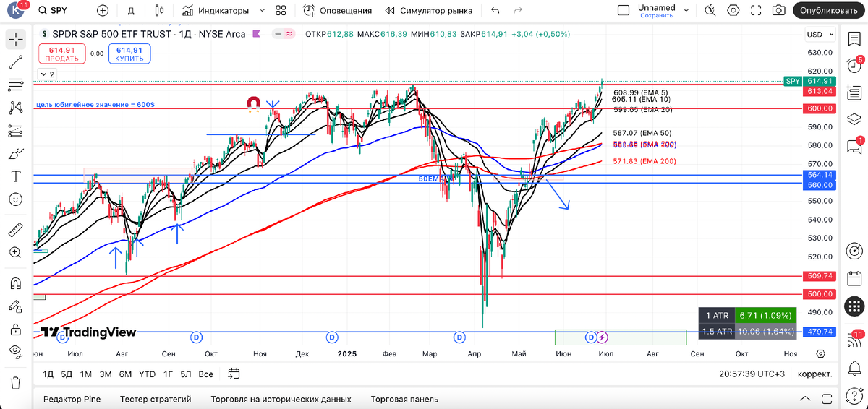Screen dimensions: 868x409
Task: Toggle stay in drawing mode pencil-lock
Action: 15,306
